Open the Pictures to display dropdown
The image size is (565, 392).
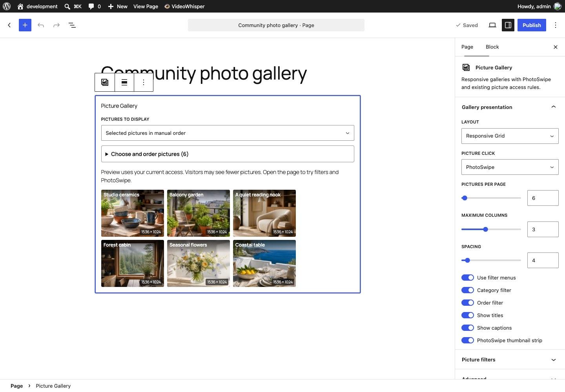coord(228,133)
